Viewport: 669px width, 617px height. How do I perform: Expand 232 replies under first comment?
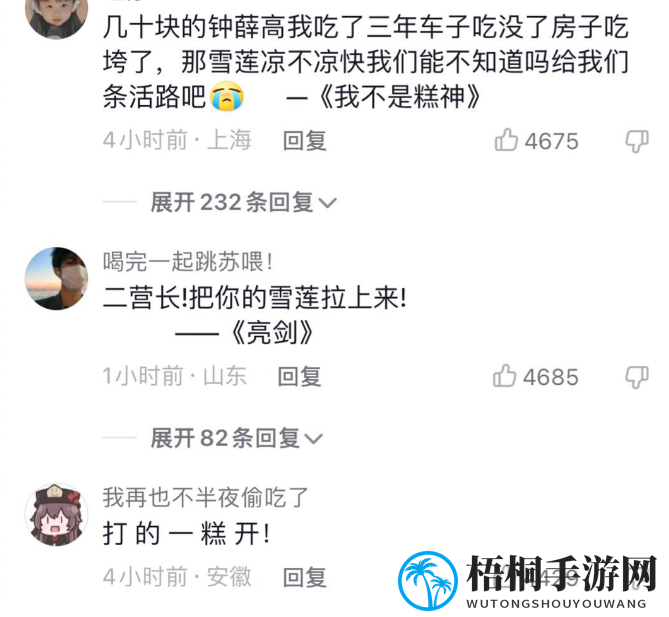[x=243, y=202]
